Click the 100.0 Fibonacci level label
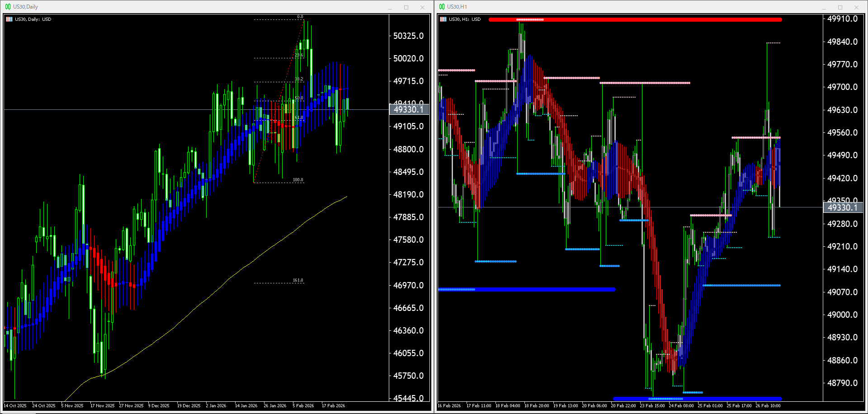This screenshot has width=868, height=414. 298,180
